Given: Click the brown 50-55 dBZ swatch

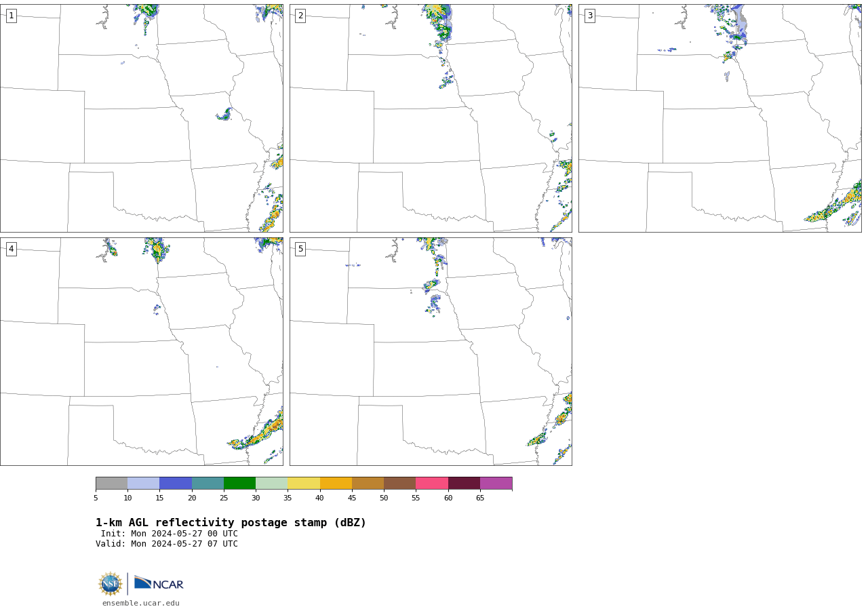Looking at the screenshot, I should pos(399,484).
